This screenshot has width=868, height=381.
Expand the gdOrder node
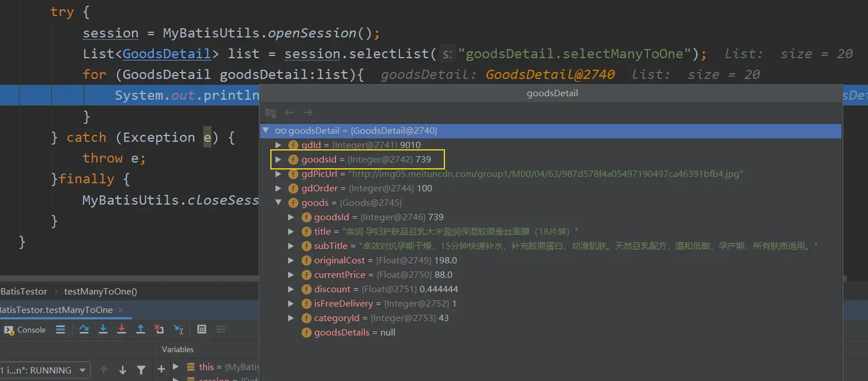coord(278,188)
